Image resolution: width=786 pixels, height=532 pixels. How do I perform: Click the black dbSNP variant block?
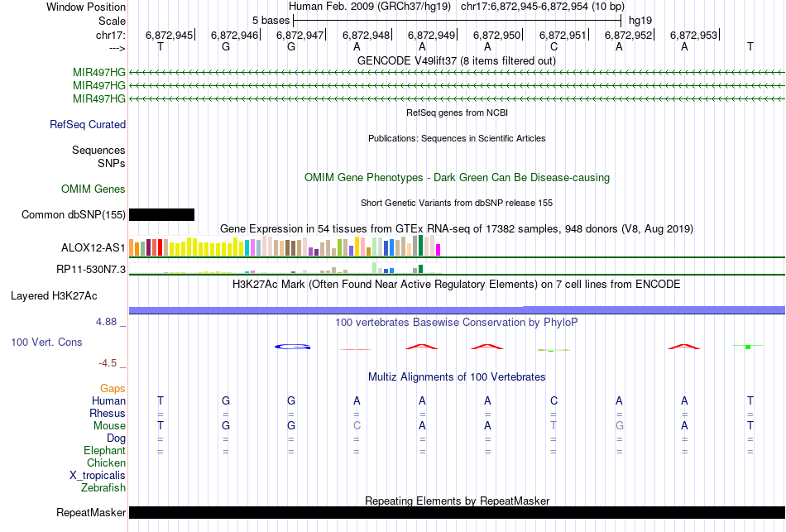161,214
